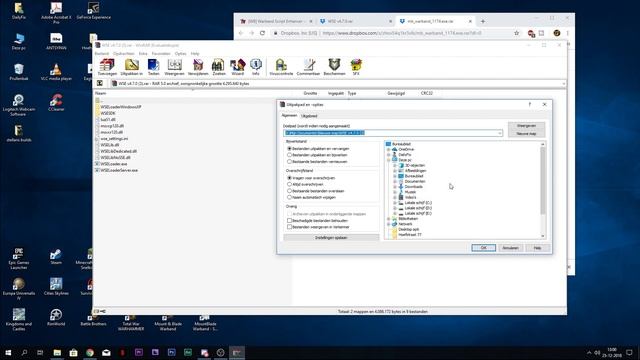Open Cities Skylines desktop shortcut
The image size is (640, 360).
(56, 287)
